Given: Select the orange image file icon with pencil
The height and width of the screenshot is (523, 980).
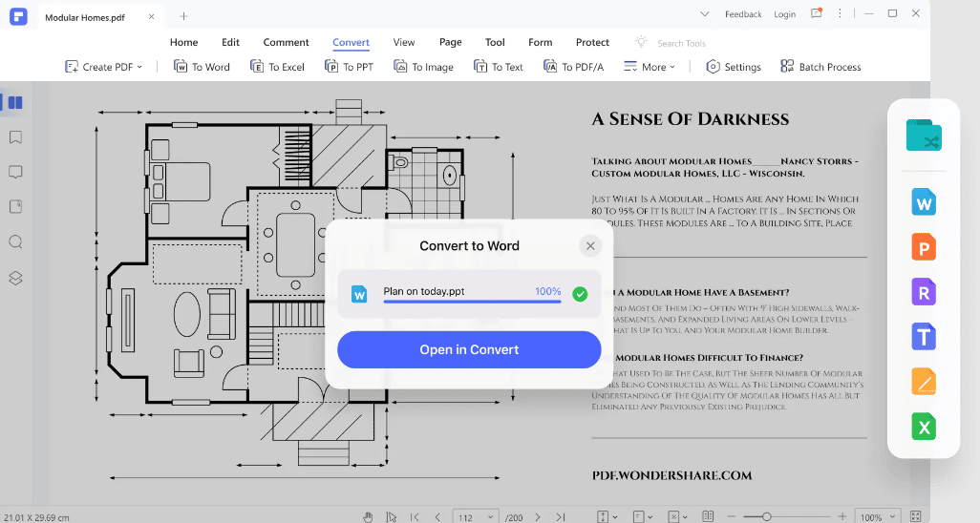Looking at the screenshot, I should pos(924,382).
